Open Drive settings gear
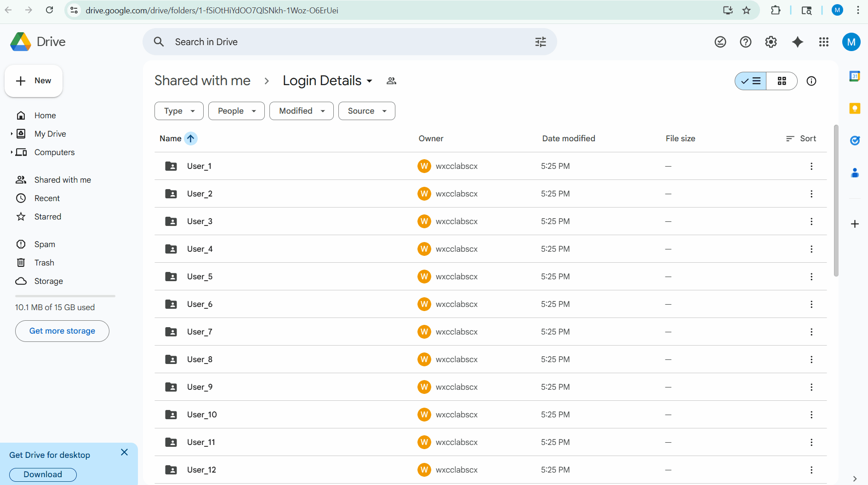 (771, 42)
